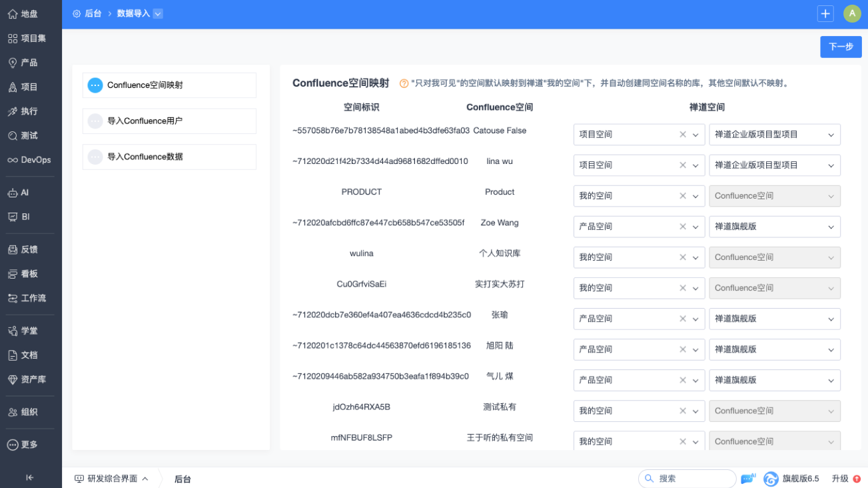The width and height of the screenshot is (868, 488).
Task: Click the AI robot sidebar icon
Action: pyautogui.click(x=13, y=193)
